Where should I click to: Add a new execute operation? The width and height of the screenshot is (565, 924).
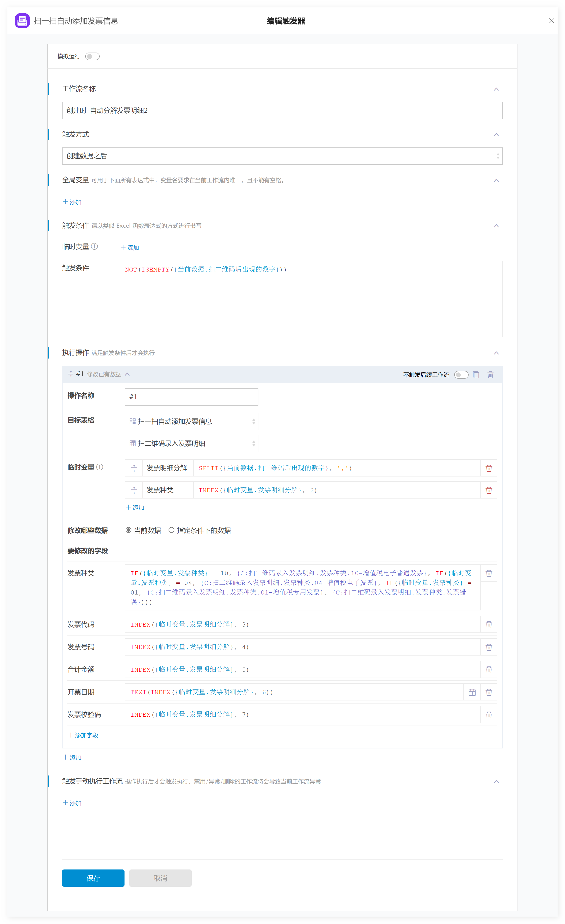coord(72,758)
